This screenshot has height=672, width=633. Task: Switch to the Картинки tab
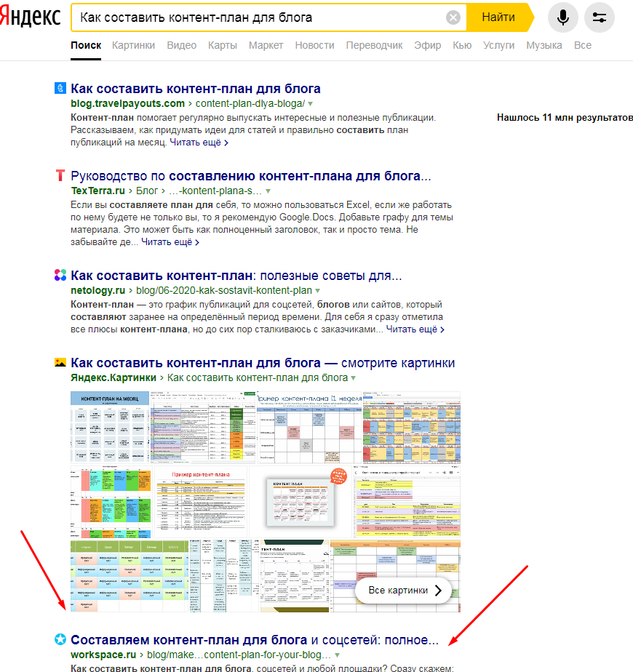(x=133, y=45)
